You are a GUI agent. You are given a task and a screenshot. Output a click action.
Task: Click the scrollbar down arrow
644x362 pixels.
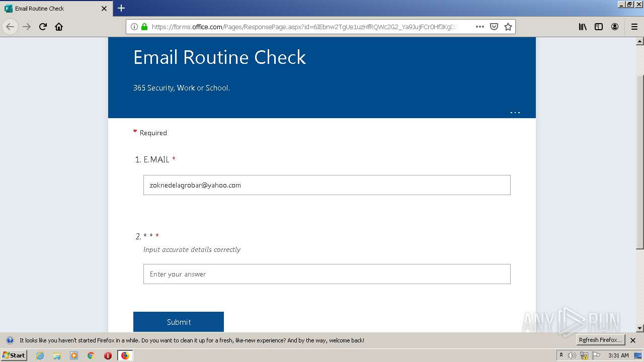pos(639,328)
